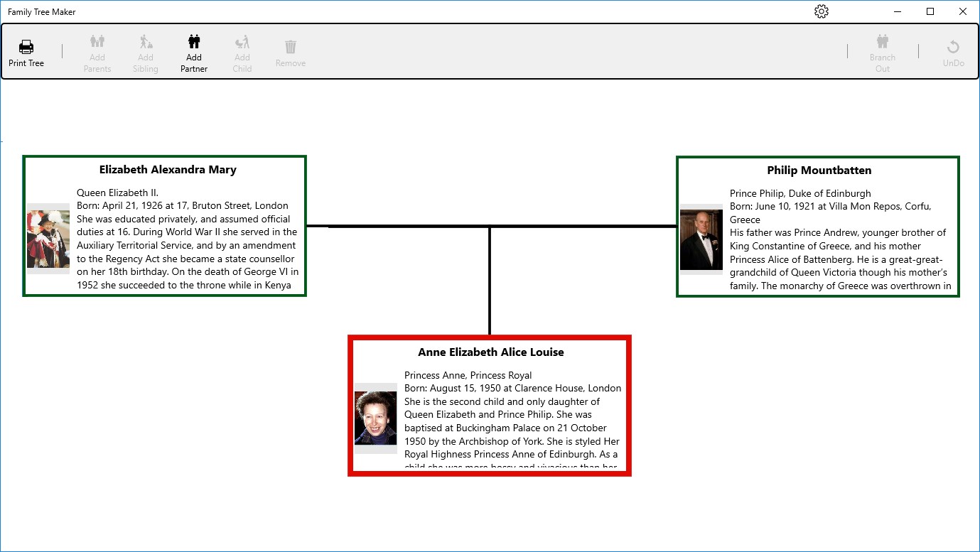
Task: Minimize the Family Tree Maker window
Action: (x=898, y=11)
